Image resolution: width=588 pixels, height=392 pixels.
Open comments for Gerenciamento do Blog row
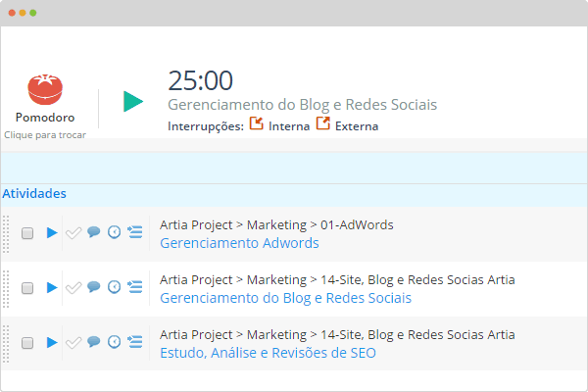[x=94, y=287]
